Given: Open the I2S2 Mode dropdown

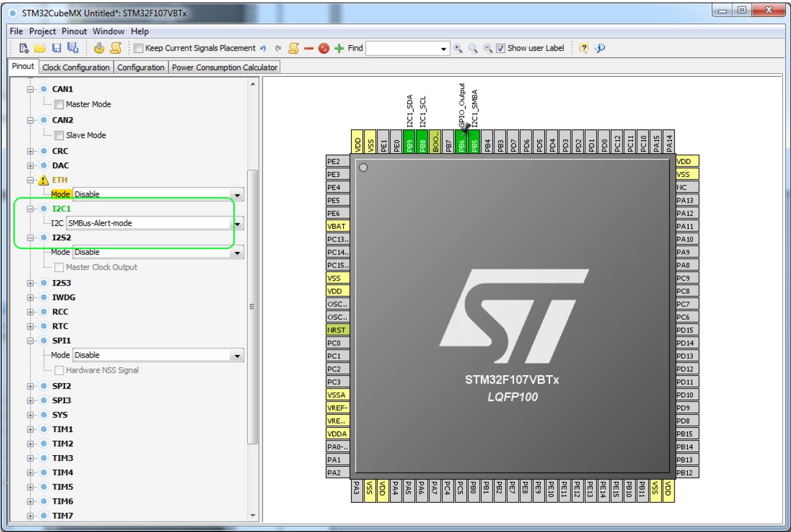Looking at the screenshot, I should pos(158,253).
